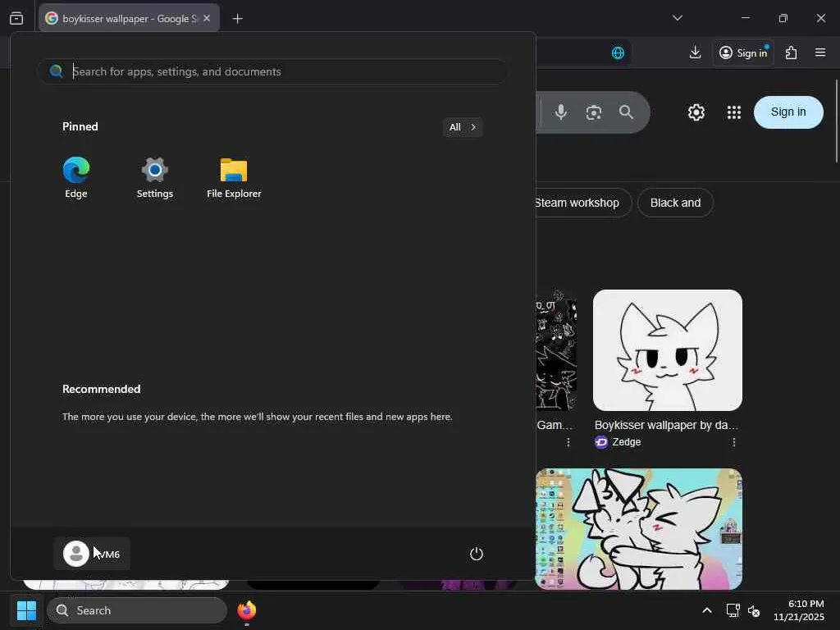840x630 pixels.
Task: Focus the Start menu search box
Action: 272,71
